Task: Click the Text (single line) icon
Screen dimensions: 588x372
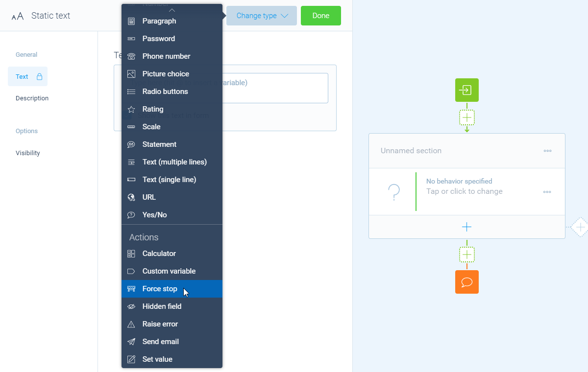Action: pyautogui.click(x=131, y=180)
